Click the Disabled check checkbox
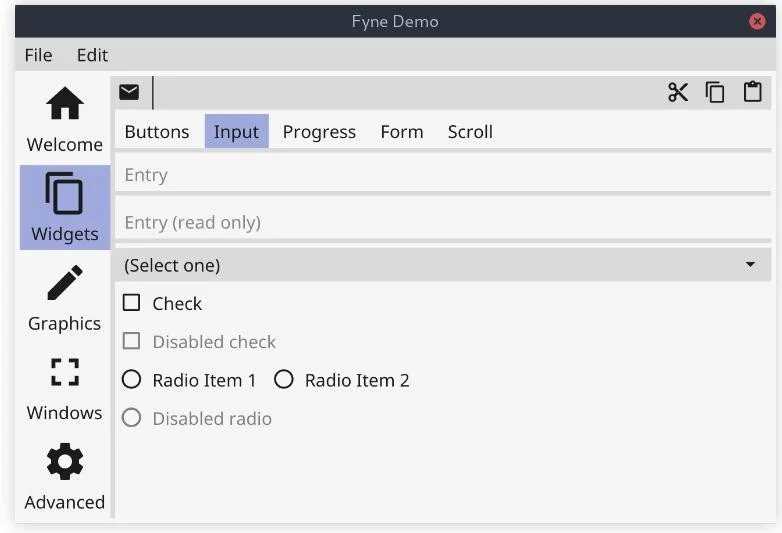 131,341
